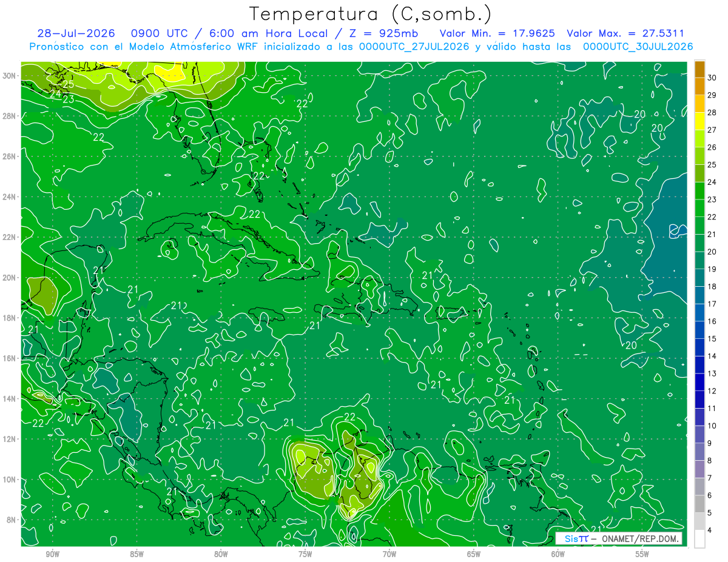Click the '24' contour label on the map

(x=55, y=95)
